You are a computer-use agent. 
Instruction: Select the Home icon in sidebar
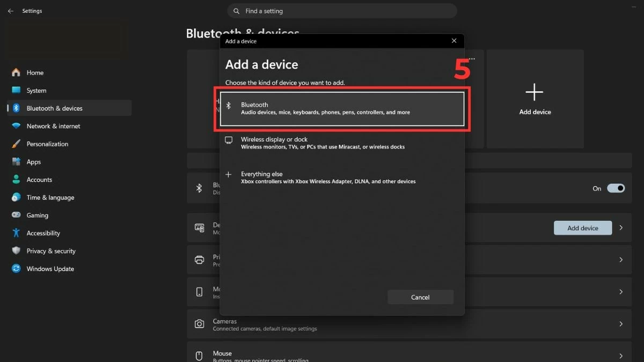click(x=16, y=72)
